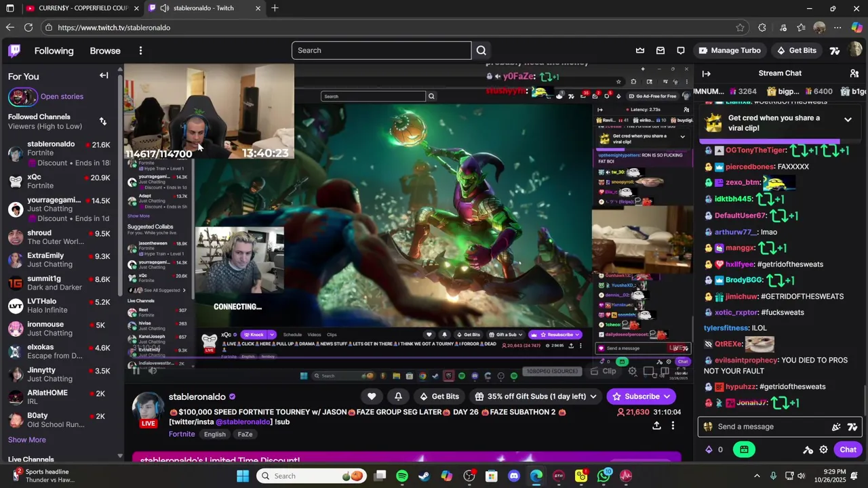
Task: Change followed channels sort order
Action: [x=103, y=121]
